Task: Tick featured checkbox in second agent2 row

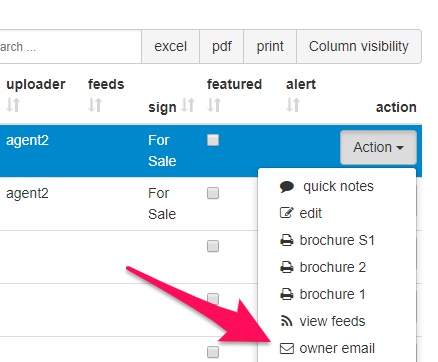Action: [213, 193]
